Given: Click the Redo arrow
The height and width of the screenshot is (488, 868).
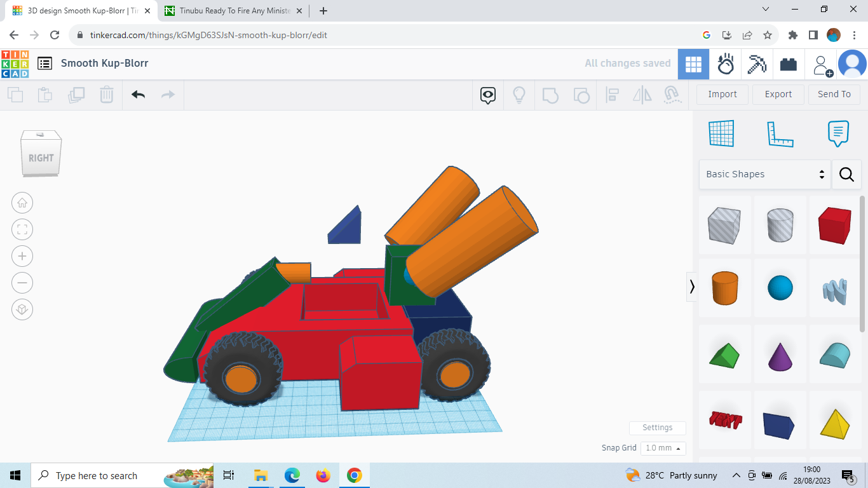Looking at the screenshot, I should click(x=167, y=94).
